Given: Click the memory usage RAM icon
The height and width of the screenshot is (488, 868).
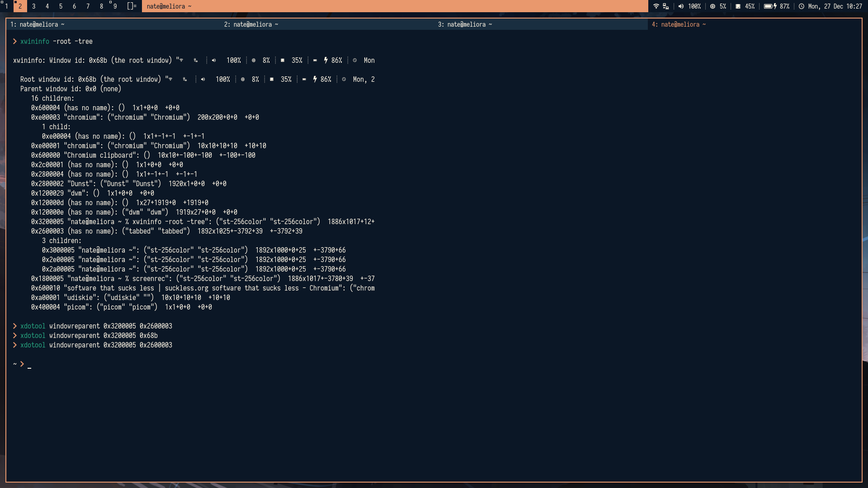Looking at the screenshot, I should click(x=738, y=6).
